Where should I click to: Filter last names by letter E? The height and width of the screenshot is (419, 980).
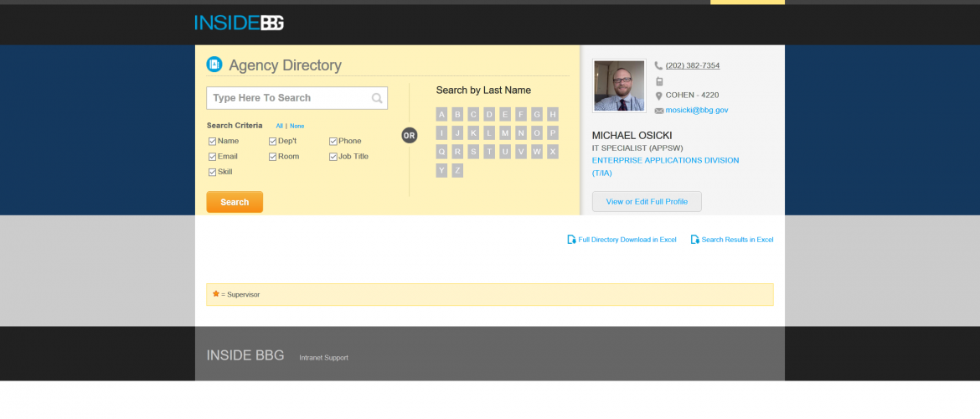click(505, 115)
